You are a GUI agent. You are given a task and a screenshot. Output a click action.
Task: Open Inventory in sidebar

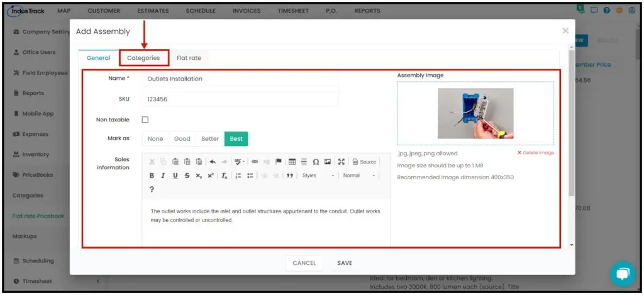coord(31,155)
